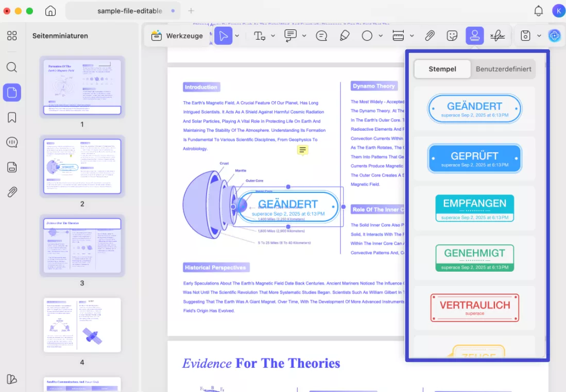Expand the shape tool dropdown arrow

(381, 35)
